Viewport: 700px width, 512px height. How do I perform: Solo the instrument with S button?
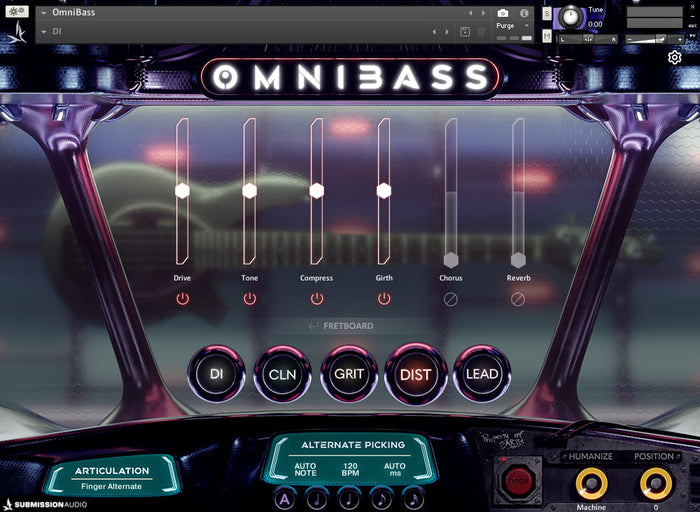coord(547,14)
